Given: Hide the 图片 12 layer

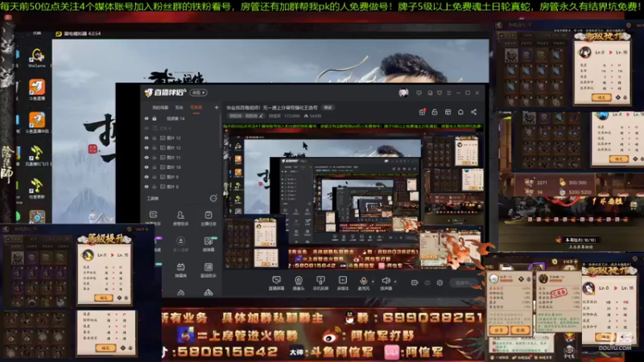Looking at the screenshot, I should tap(147, 148).
